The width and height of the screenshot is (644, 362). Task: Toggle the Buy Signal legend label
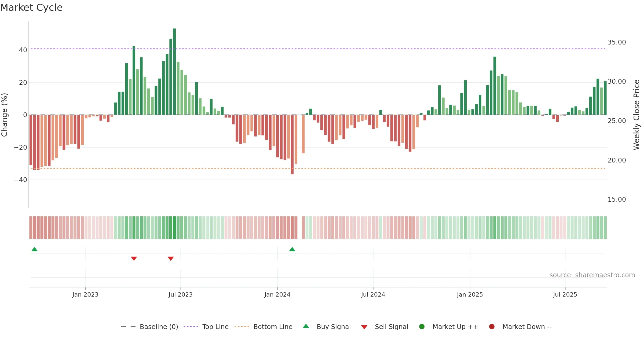334,327
